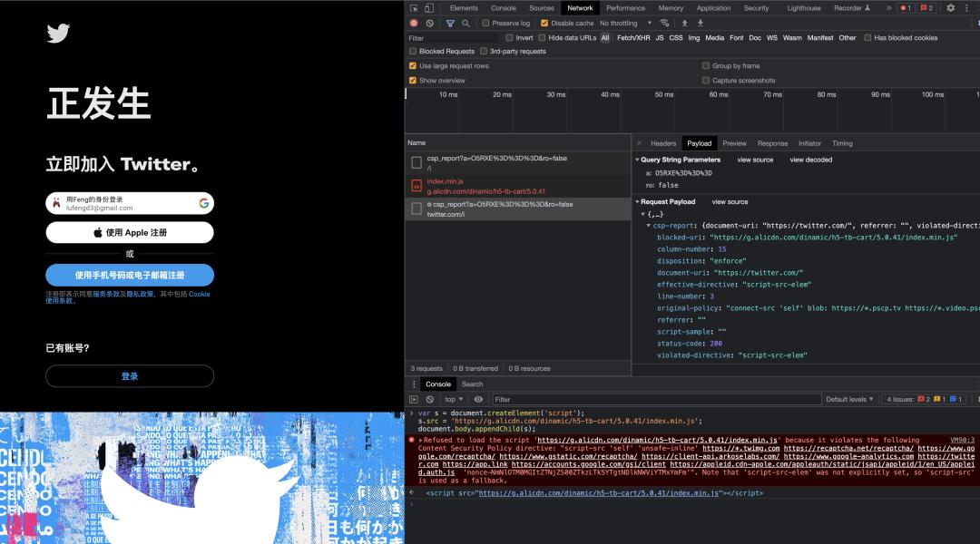This screenshot has height=544, width=980.
Task: Check the Group by frame option
Action: 706,65
